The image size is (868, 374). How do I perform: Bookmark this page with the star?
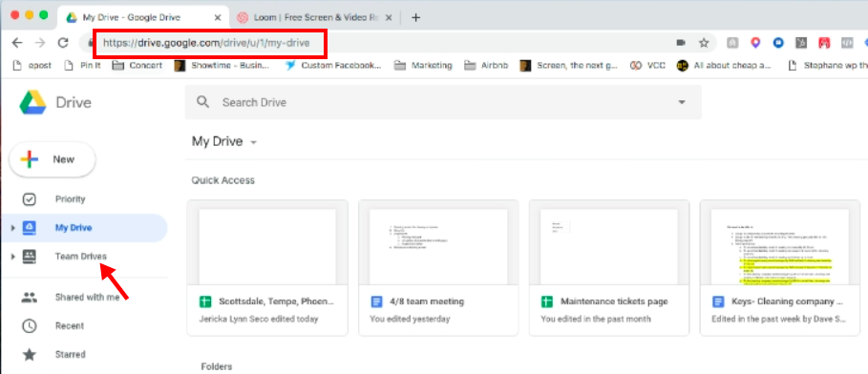click(x=704, y=43)
